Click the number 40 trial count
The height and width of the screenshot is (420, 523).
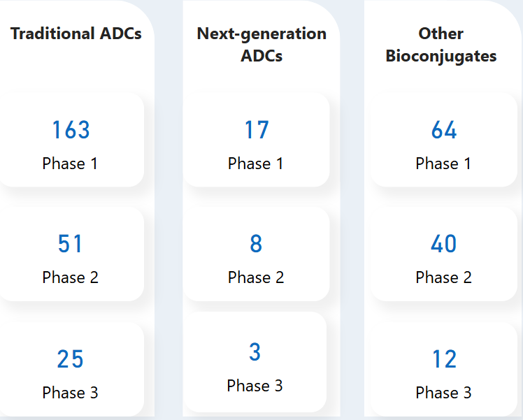point(443,244)
